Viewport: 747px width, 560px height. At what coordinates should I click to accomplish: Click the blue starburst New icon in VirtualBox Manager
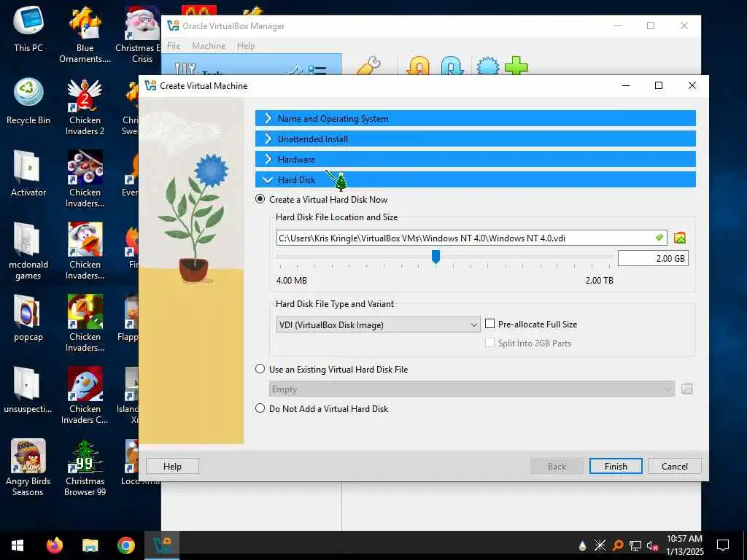click(x=487, y=66)
